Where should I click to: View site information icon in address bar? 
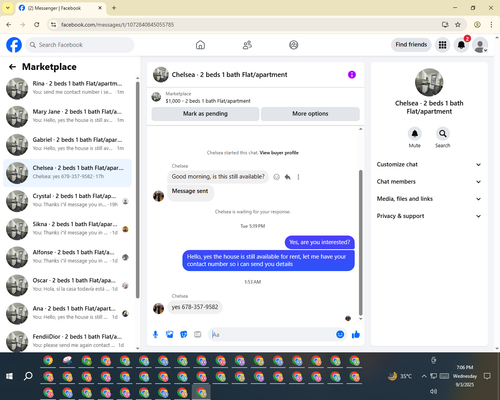pyautogui.click(x=53, y=24)
